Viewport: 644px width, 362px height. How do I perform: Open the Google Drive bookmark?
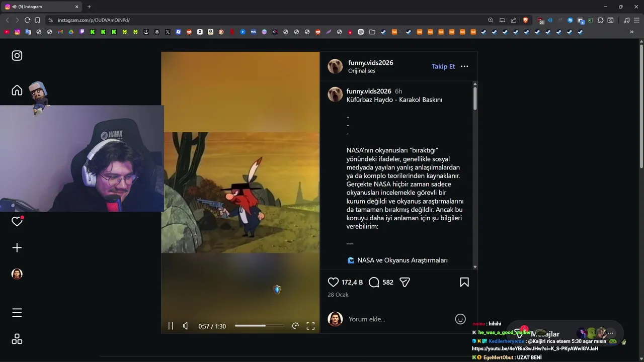tap(71, 32)
